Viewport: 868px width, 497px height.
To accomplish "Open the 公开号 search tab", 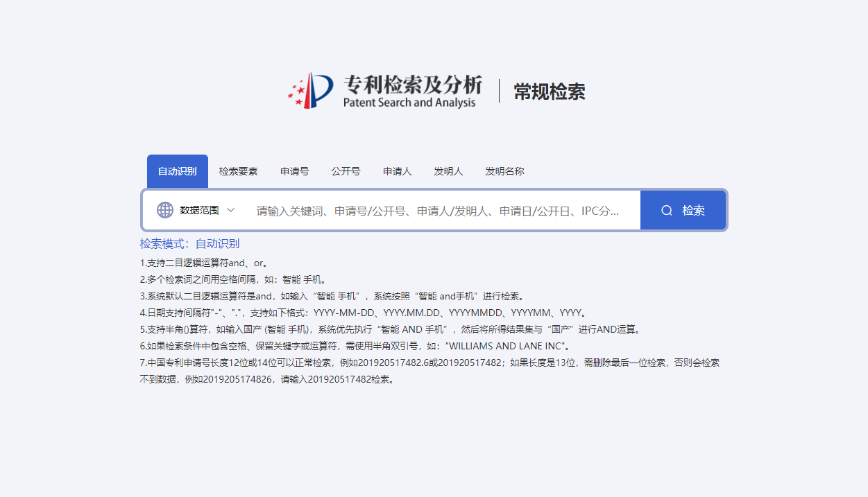I will pos(346,171).
